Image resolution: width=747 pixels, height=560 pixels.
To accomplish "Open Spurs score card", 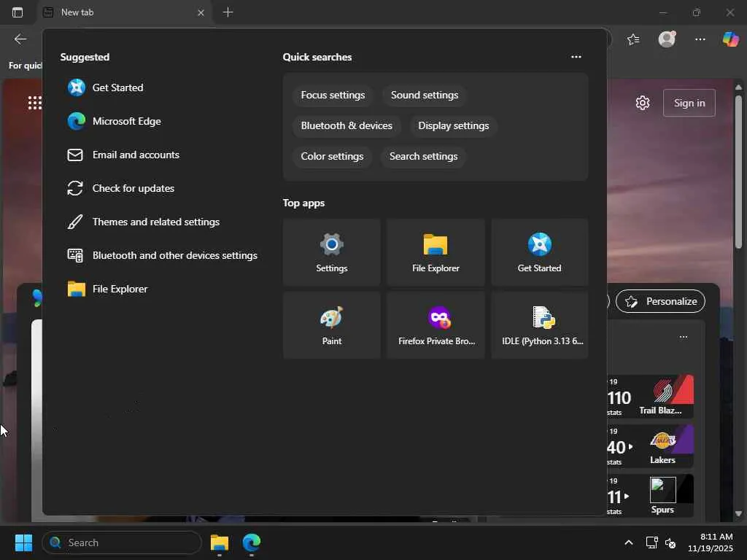I will click(x=651, y=496).
